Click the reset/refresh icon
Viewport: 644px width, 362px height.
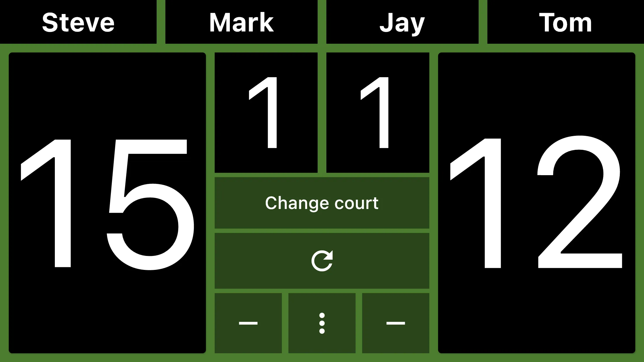tap(321, 261)
